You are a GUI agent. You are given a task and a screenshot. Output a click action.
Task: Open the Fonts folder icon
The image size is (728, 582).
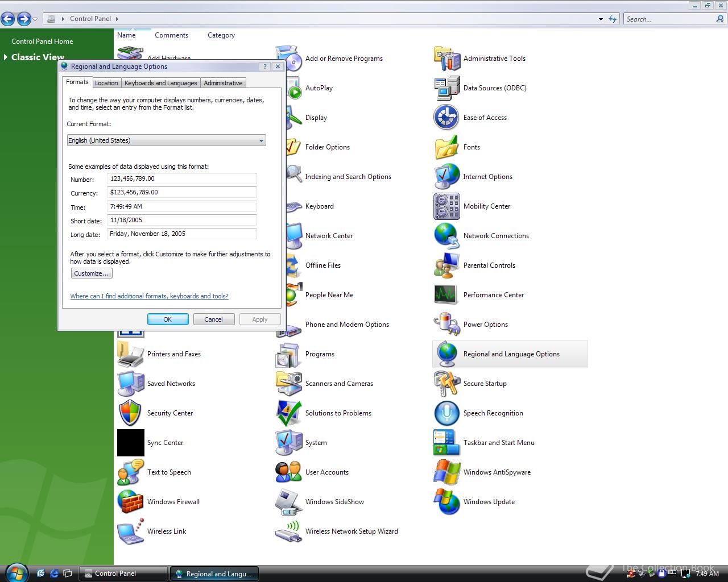447,147
